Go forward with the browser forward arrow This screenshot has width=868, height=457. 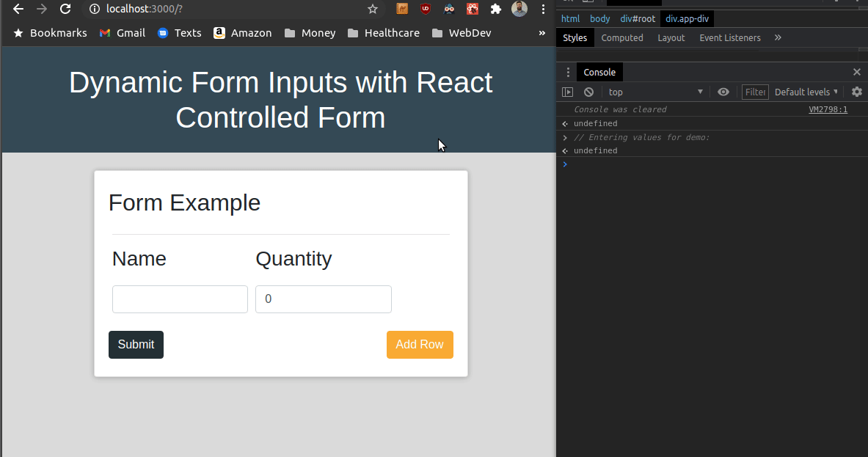(42, 9)
